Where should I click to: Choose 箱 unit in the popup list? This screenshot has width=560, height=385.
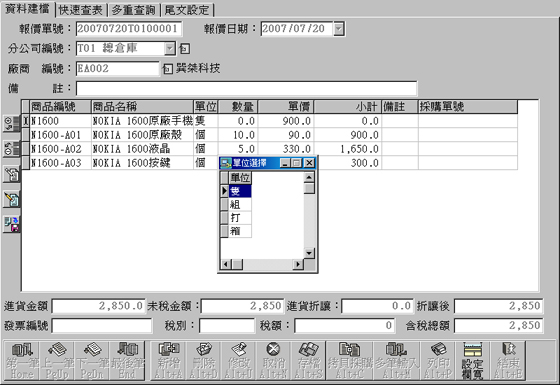coord(240,231)
